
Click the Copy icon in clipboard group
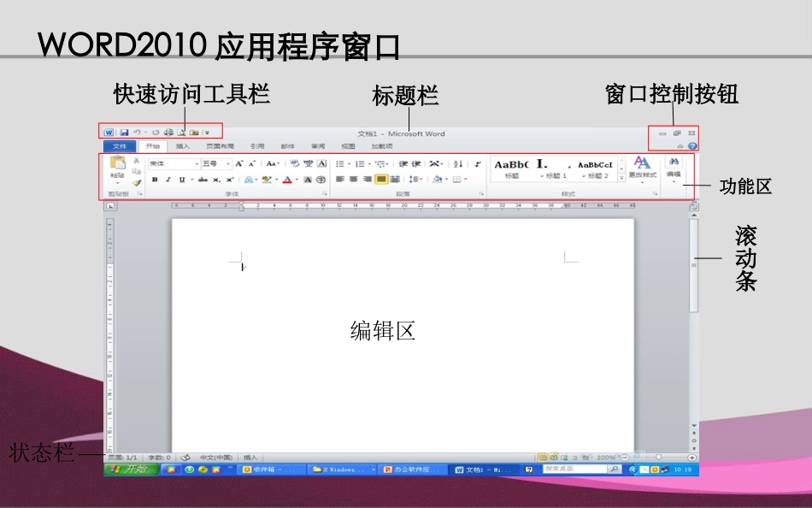coord(136,171)
